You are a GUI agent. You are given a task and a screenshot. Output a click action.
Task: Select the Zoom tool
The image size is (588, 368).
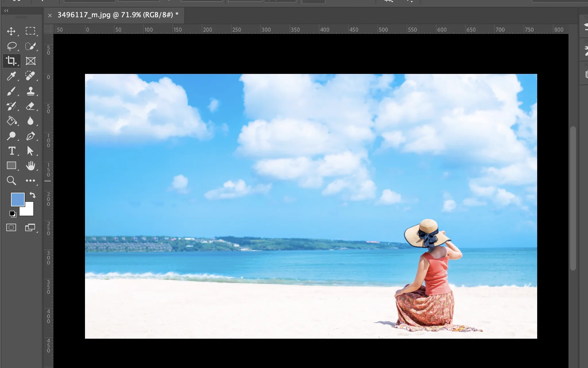(11, 181)
